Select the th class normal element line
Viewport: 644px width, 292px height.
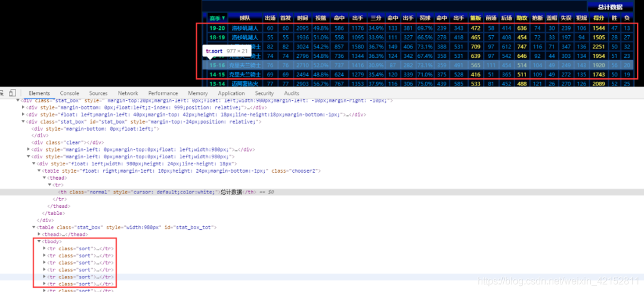[322, 192]
